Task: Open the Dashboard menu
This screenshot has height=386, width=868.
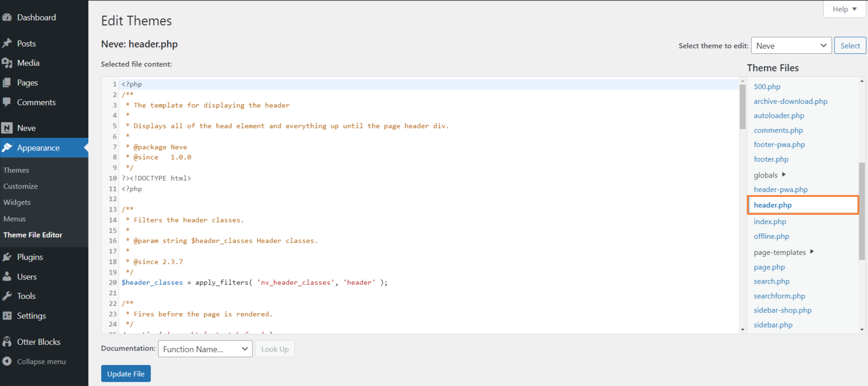Action: tap(36, 17)
